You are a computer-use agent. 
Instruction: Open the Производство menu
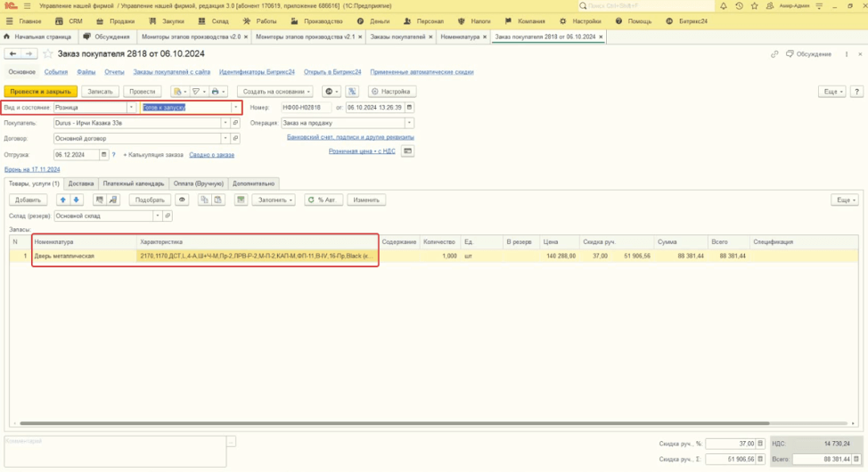point(316,21)
